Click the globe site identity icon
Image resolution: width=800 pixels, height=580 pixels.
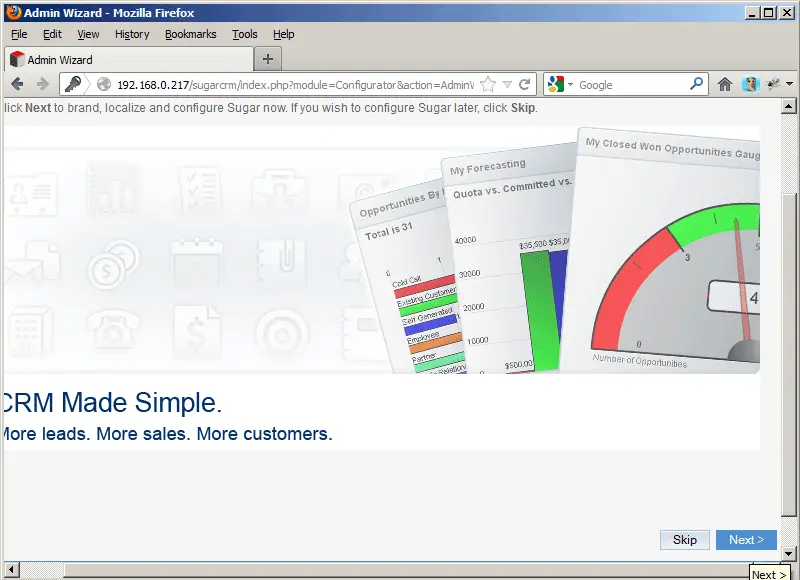pyautogui.click(x=104, y=84)
